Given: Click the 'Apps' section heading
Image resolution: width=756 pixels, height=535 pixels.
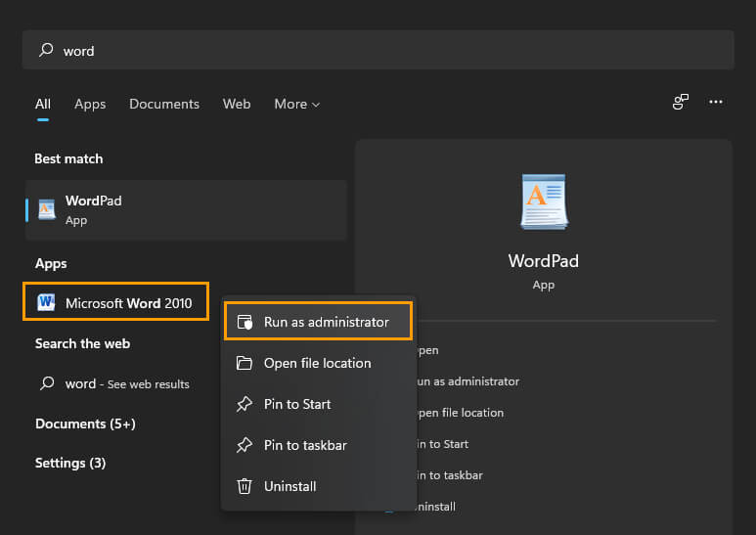Looking at the screenshot, I should (51, 264).
